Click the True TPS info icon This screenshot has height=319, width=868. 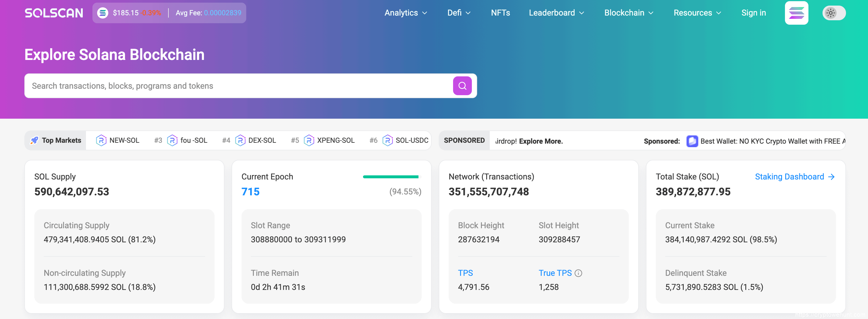click(578, 273)
